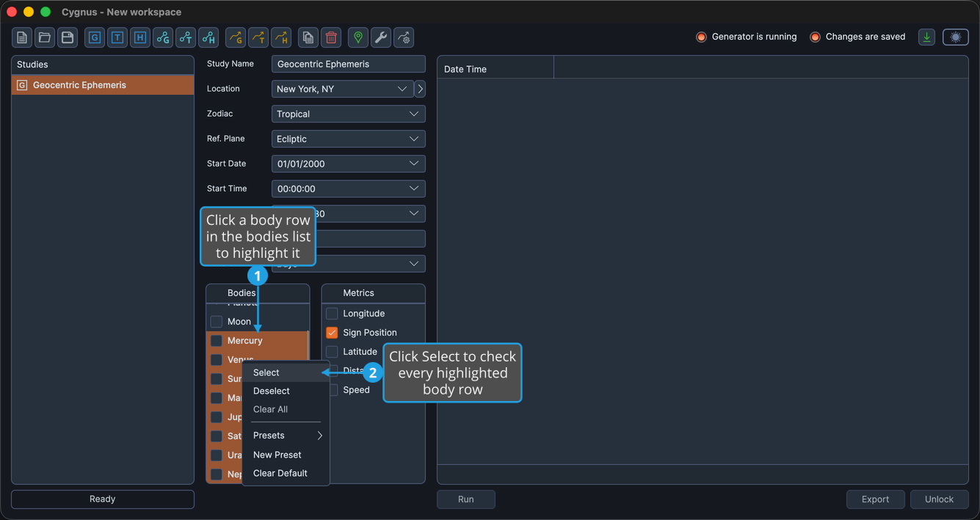Image resolution: width=980 pixels, height=520 pixels.
Task: Click the Export button
Action: pos(876,499)
